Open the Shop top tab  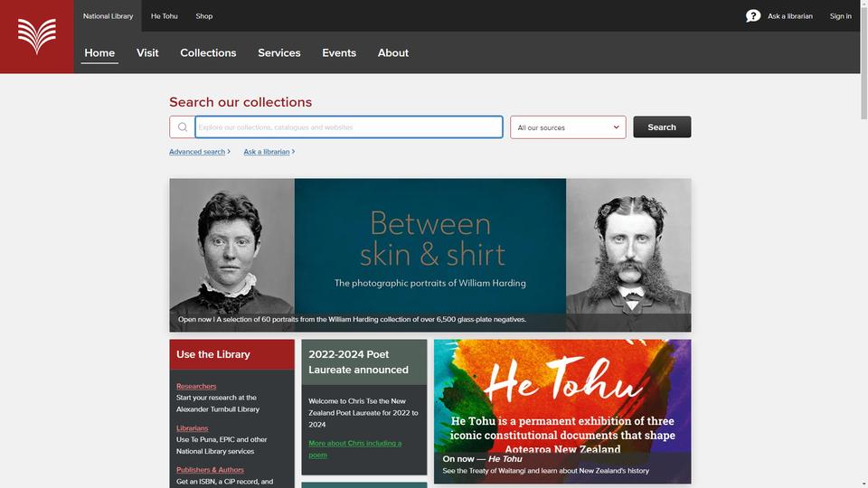pos(204,16)
